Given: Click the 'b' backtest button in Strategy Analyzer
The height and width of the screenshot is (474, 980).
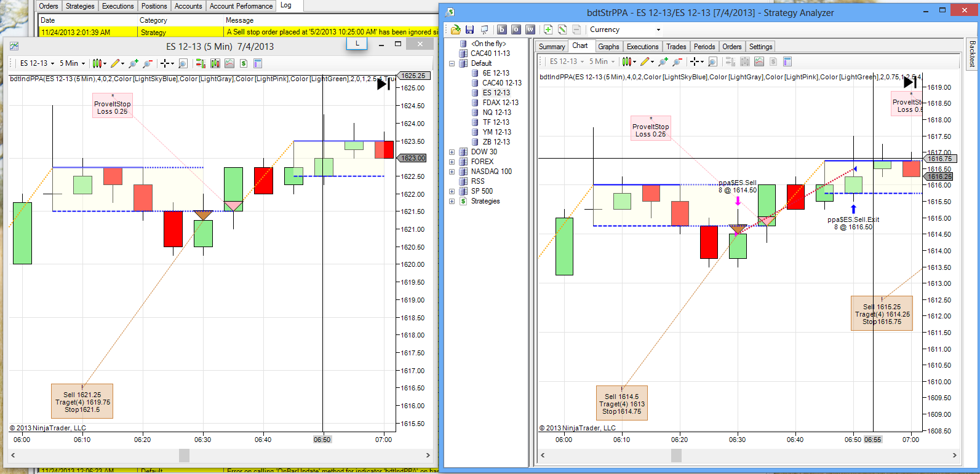Looking at the screenshot, I should pyautogui.click(x=501, y=30).
